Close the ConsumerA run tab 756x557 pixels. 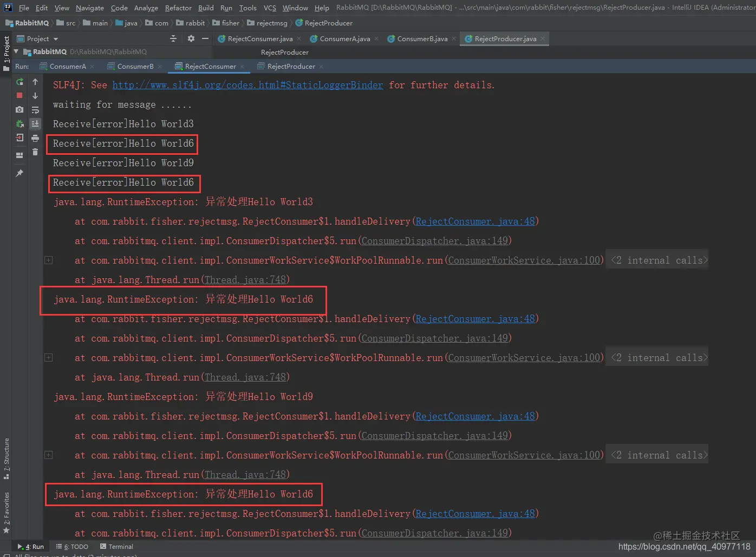click(92, 67)
